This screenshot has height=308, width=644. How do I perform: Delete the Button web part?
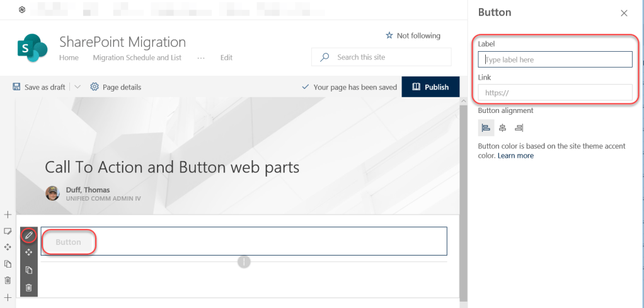point(28,287)
